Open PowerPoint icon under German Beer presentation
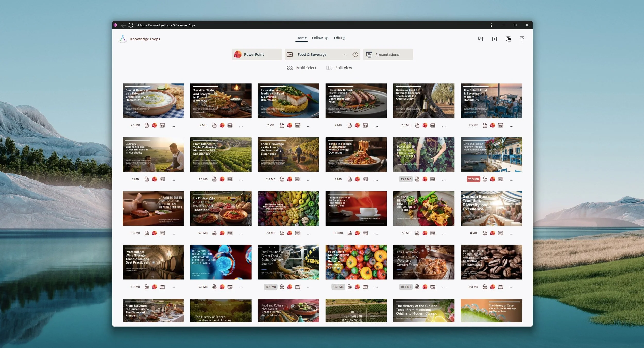The image size is (644, 348). tap(493, 233)
